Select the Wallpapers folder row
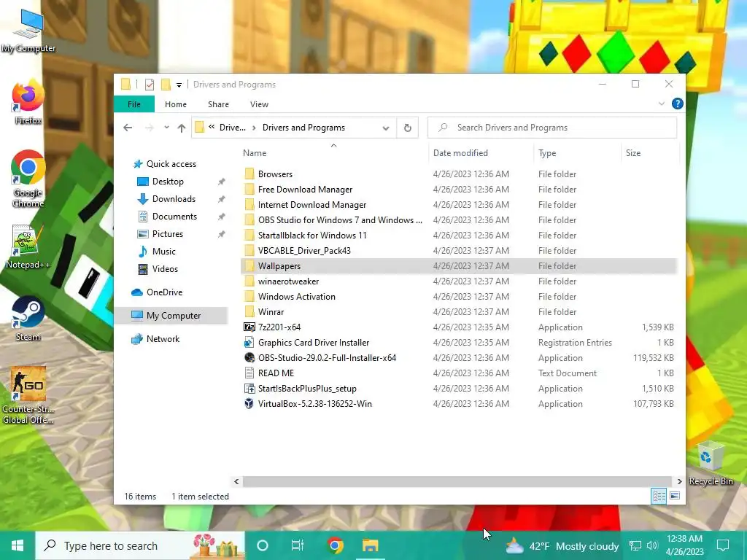This screenshot has width=747, height=560. 458,265
